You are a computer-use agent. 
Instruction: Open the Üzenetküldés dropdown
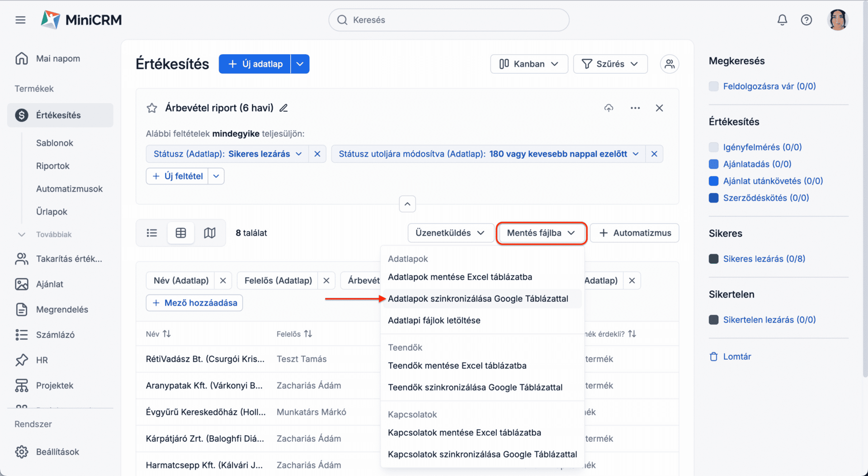click(x=450, y=233)
